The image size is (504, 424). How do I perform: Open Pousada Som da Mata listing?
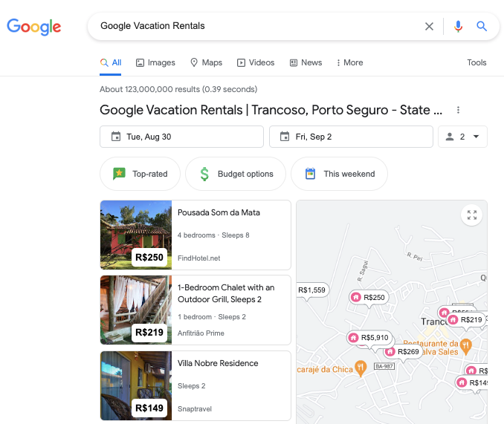(219, 213)
